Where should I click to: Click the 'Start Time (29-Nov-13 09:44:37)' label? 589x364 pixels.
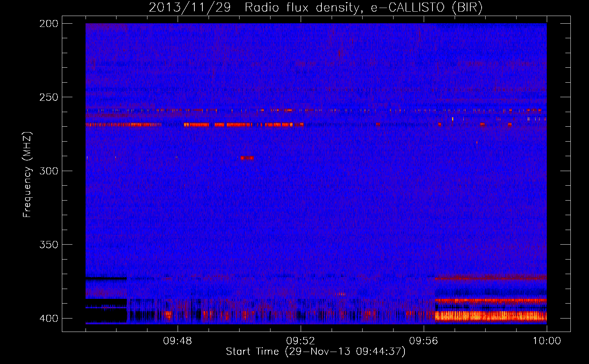tap(316, 352)
